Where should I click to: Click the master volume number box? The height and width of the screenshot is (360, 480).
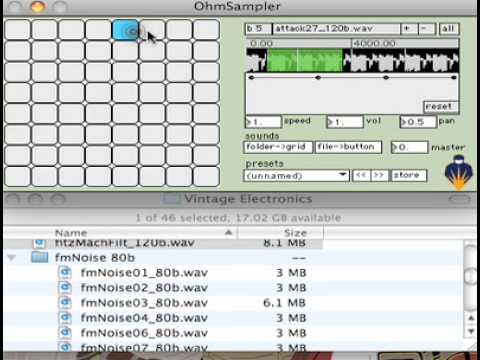point(409,147)
